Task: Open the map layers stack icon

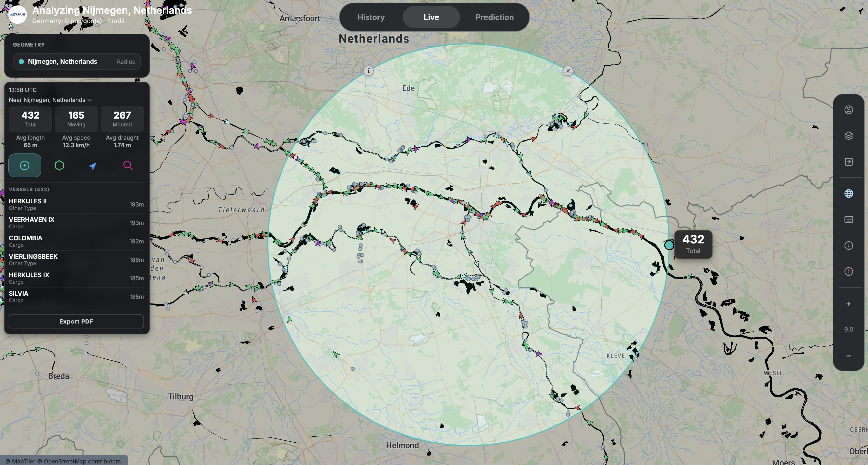Action: tap(849, 135)
